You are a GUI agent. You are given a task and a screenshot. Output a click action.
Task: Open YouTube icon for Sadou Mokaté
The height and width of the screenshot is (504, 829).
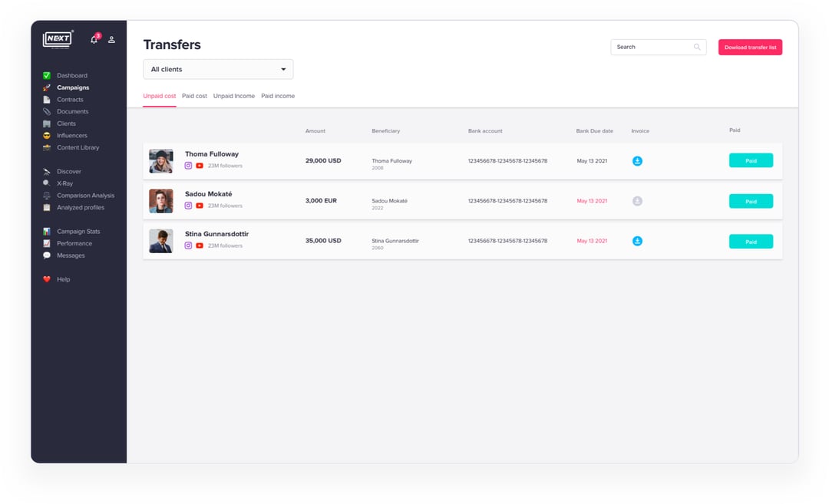coord(200,206)
